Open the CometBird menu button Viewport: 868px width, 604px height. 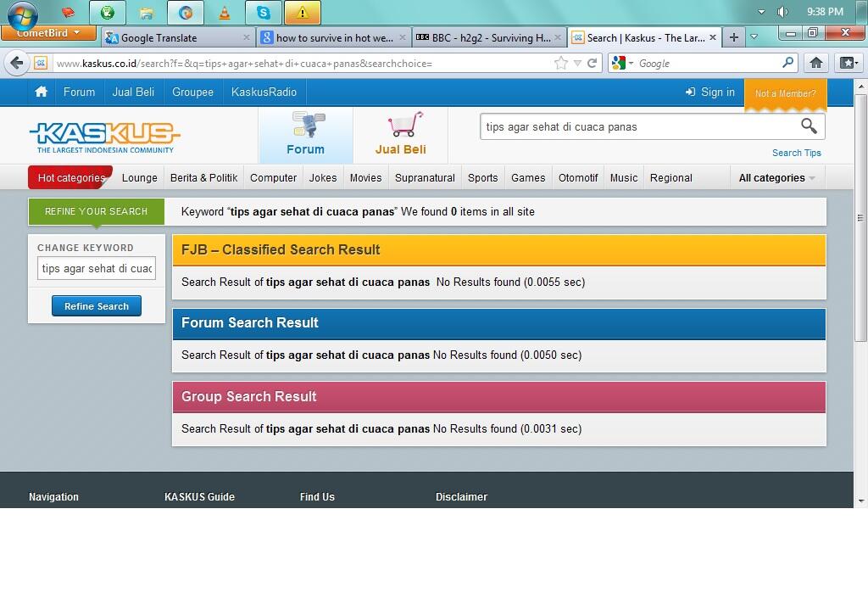[48, 33]
